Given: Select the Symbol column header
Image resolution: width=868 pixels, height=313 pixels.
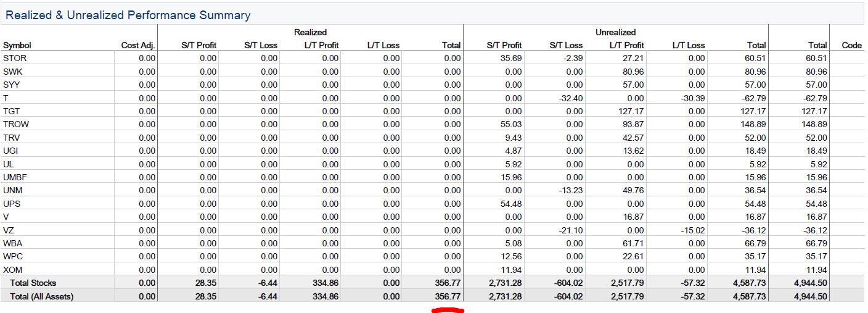Looking at the screenshot, I should pos(17,45).
